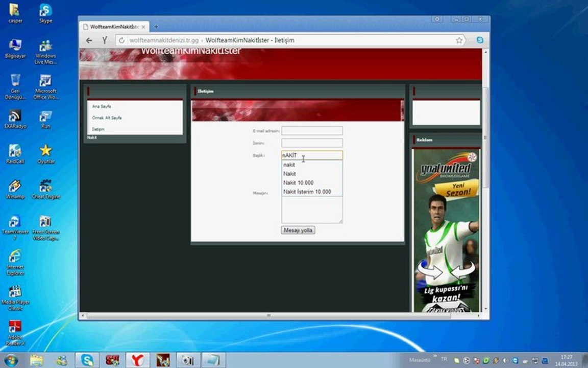Launch RaidCall from desktop

coord(15,154)
